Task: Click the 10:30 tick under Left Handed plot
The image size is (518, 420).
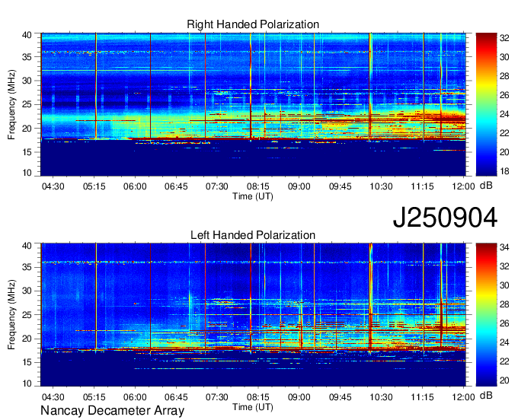Action: pos(381,397)
